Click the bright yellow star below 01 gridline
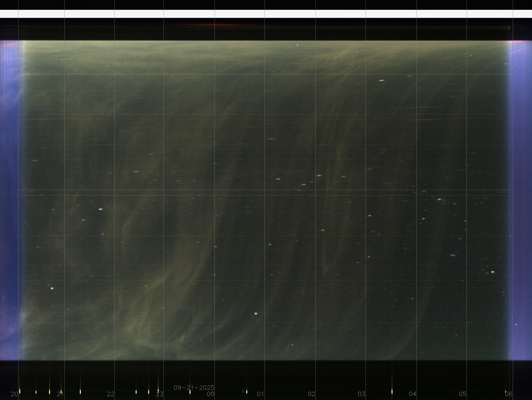Image resolution: width=532 pixels, height=400 pixels. click(x=256, y=313)
